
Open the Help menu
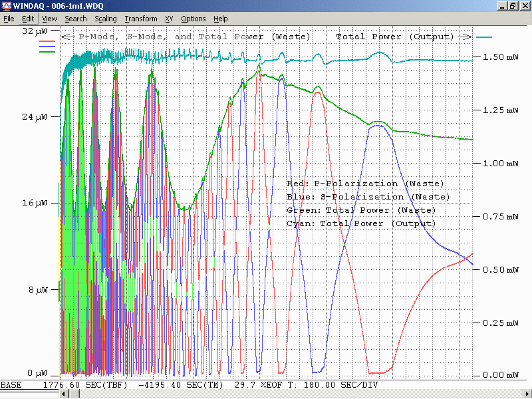pyautogui.click(x=221, y=19)
